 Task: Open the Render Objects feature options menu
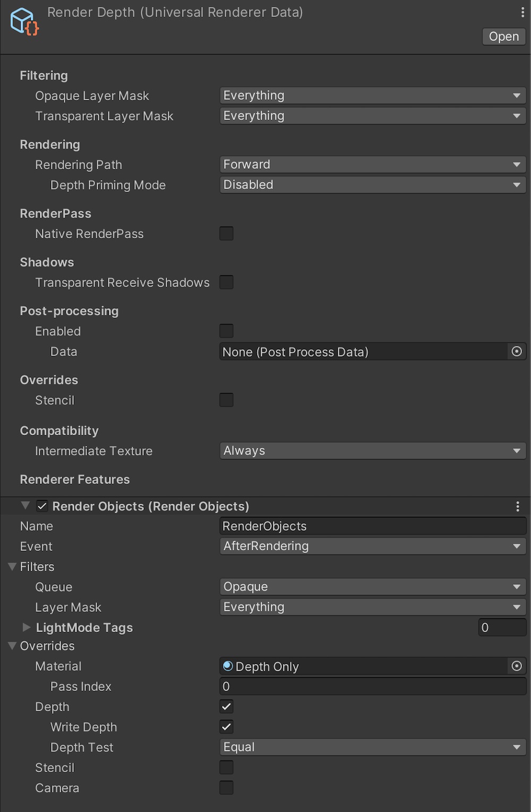[x=518, y=506]
